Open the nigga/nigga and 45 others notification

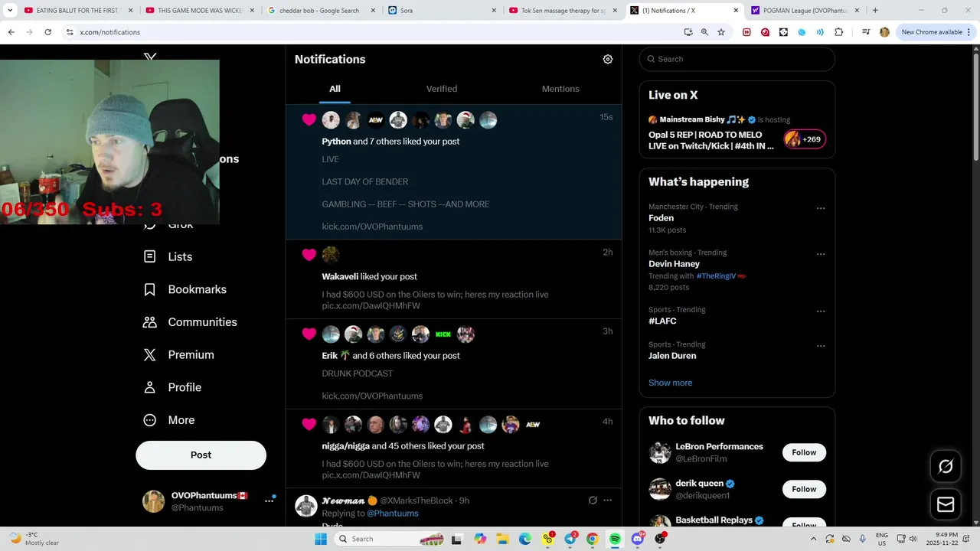point(453,448)
